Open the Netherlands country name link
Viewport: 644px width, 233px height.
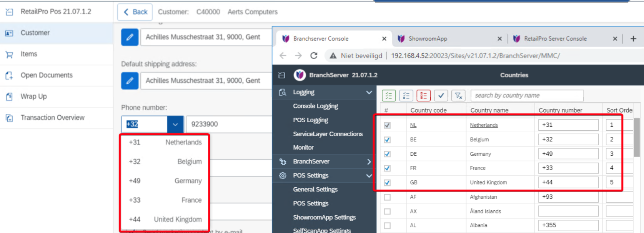coord(484,125)
